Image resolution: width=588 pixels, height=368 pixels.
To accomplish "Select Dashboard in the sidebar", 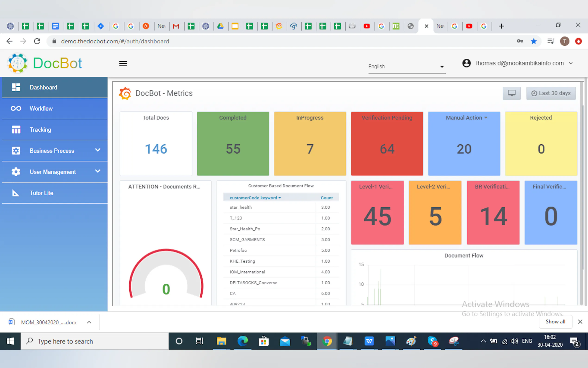I will (43, 87).
